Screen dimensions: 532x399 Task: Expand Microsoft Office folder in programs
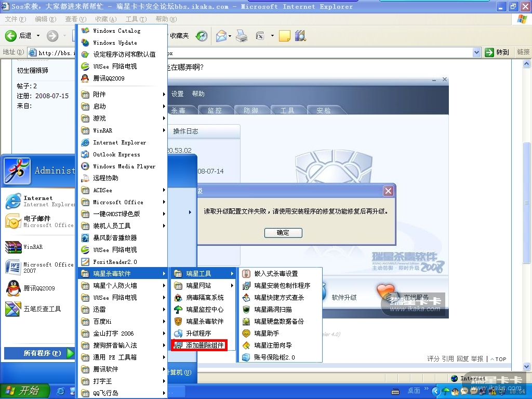pyautogui.click(x=122, y=202)
